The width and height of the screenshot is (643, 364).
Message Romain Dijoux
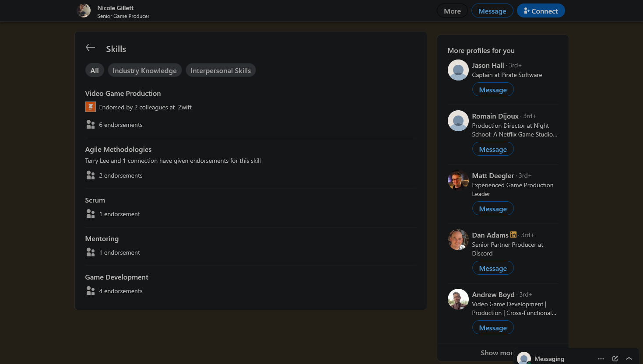pos(493,149)
